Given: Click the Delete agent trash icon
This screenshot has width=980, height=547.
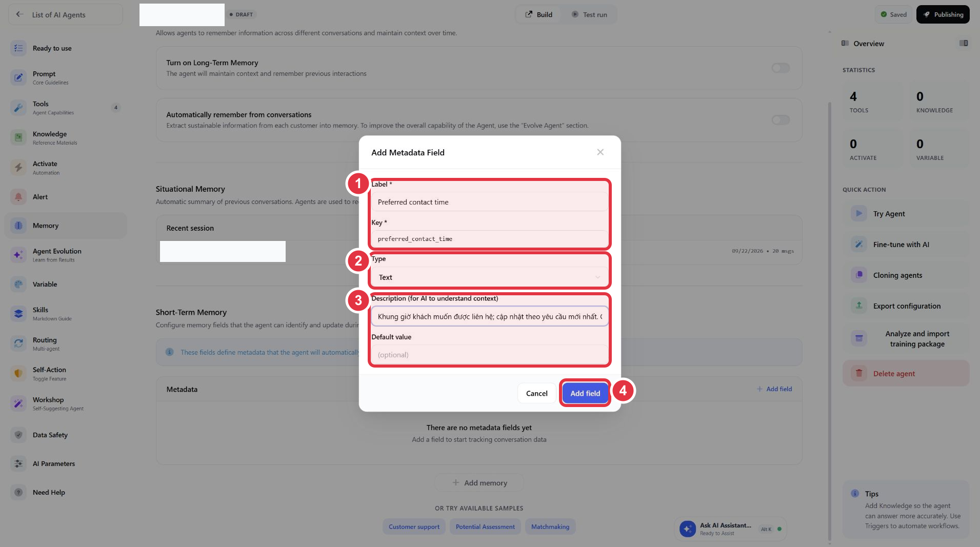Looking at the screenshot, I should [x=859, y=373].
